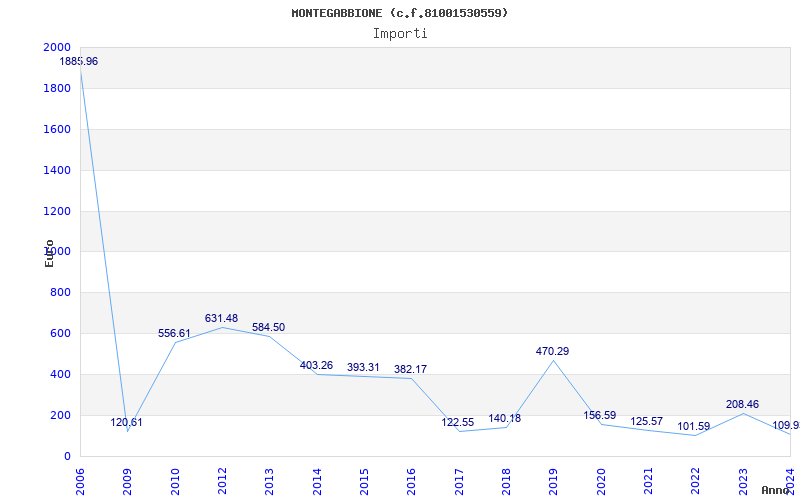Select the 2020 year tick label

(x=601, y=482)
